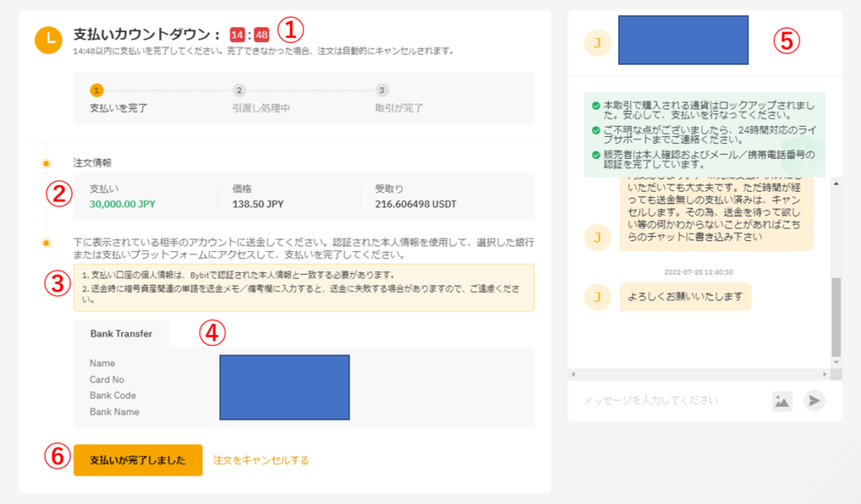Click the green 30,000.00 JPY payment amount
861x504 pixels.
[x=123, y=204]
